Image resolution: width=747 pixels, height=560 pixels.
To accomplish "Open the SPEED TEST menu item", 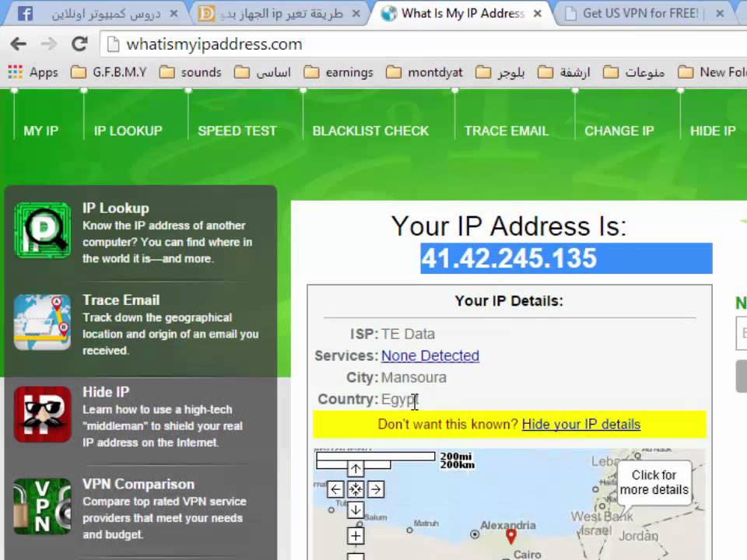I will coord(237,131).
